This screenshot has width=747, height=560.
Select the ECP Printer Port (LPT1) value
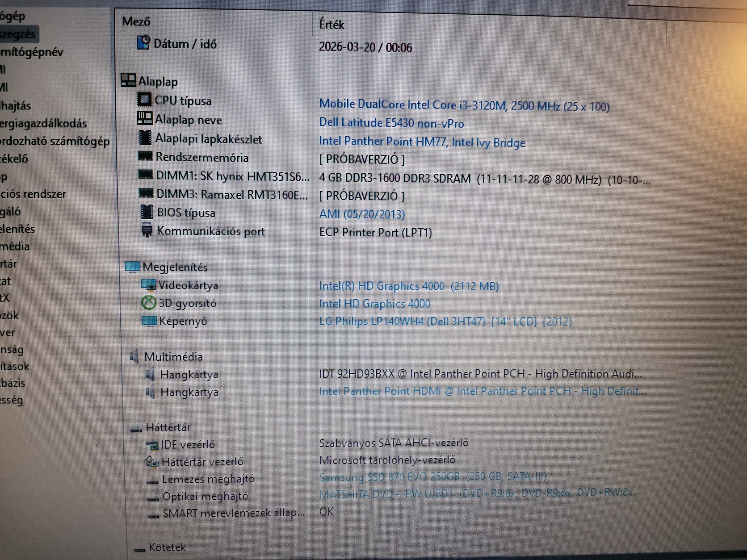point(376,232)
